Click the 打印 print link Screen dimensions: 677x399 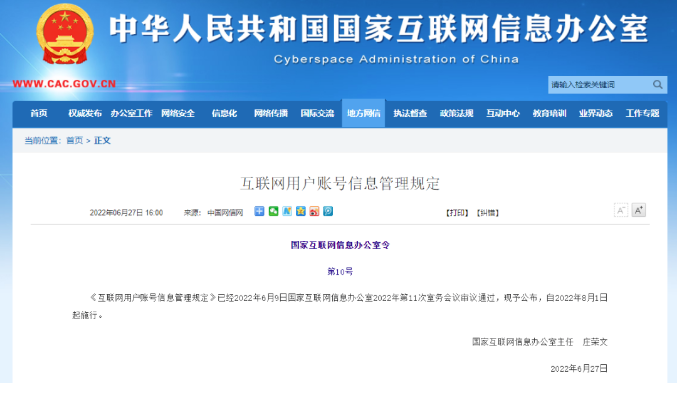click(457, 213)
